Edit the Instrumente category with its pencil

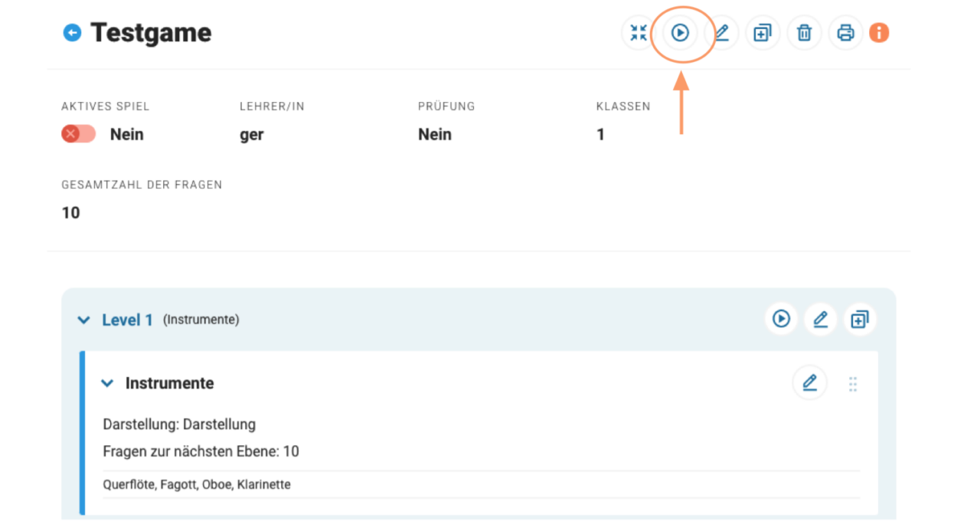pyautogui.click(x=809, y=382)
